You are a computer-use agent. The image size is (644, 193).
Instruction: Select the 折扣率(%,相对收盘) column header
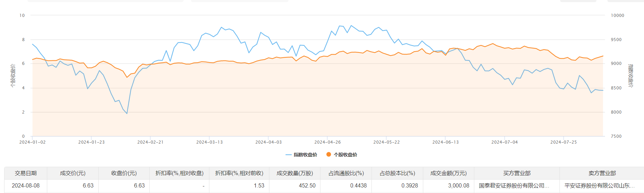(179, 173)
